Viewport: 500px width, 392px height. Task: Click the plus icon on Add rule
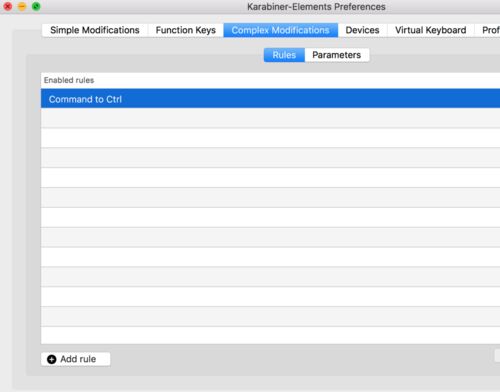pos(52,359)
